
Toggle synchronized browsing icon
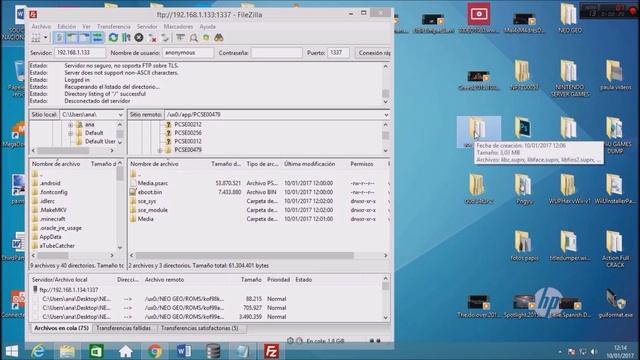206,38
